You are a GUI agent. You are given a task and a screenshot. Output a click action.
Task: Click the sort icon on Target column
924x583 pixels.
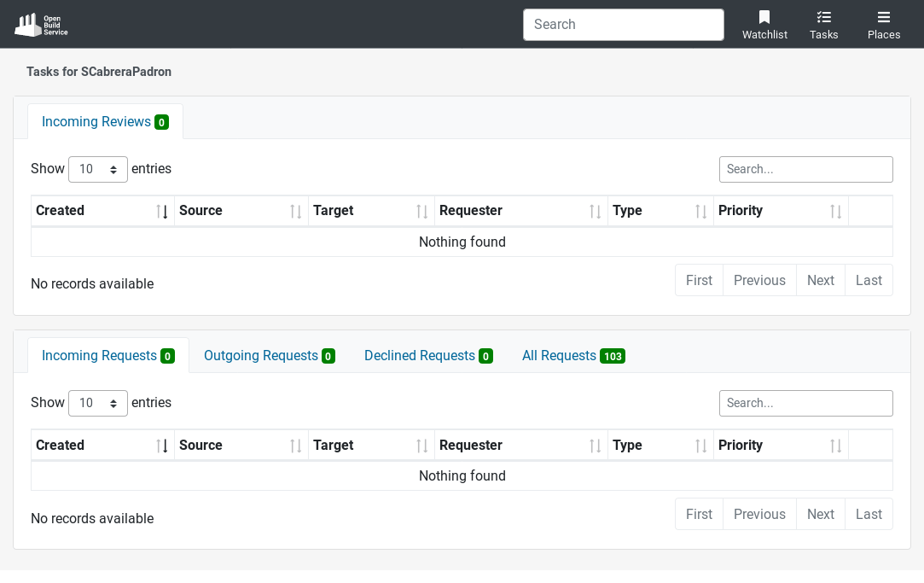coord(424,211)
